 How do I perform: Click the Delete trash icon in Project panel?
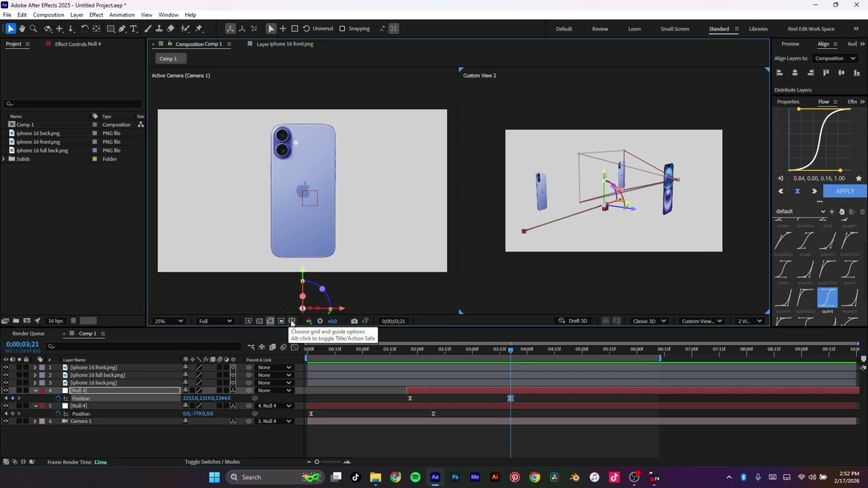[73, 321]
